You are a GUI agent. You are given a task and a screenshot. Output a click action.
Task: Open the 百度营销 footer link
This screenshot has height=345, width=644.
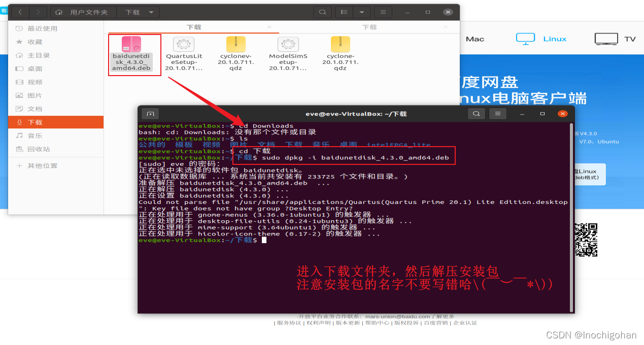point(436,323)
